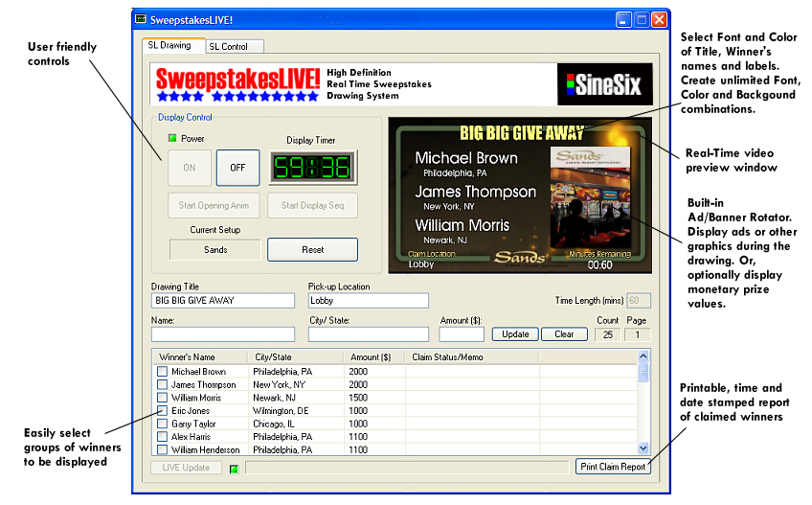Viewport: 812px width, 505px height.
Task: Click the Clear button
Action: click(x=564, y=333)
